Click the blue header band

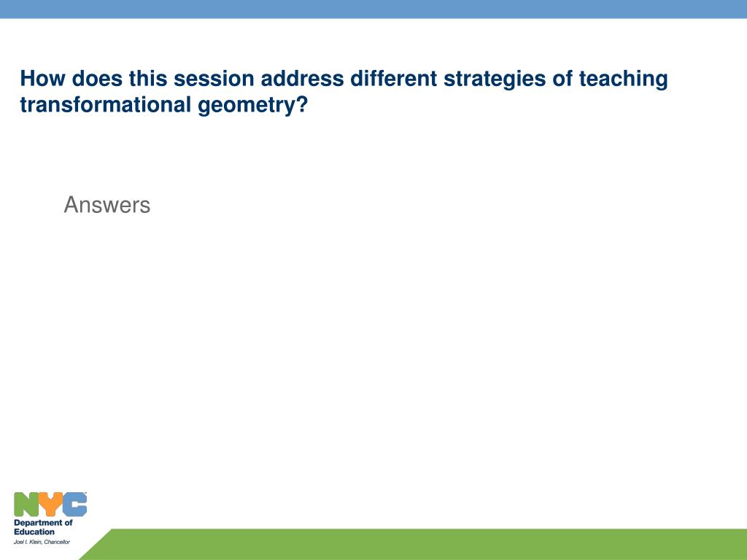(373, 9)
